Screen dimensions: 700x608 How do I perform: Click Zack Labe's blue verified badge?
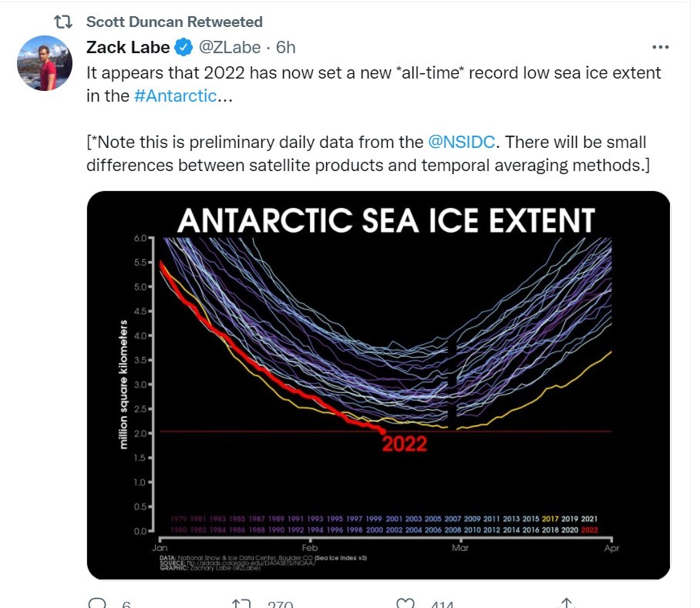(183, 47)
